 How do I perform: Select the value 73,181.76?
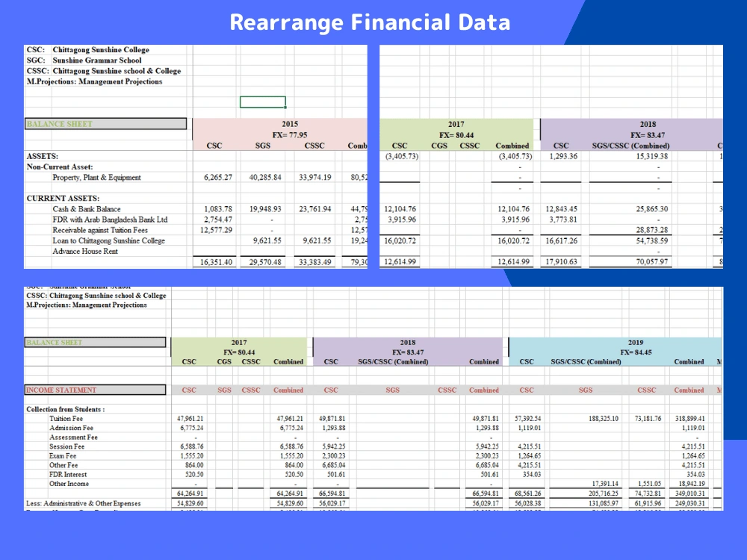pyautogui.click(x=648, y=419)
